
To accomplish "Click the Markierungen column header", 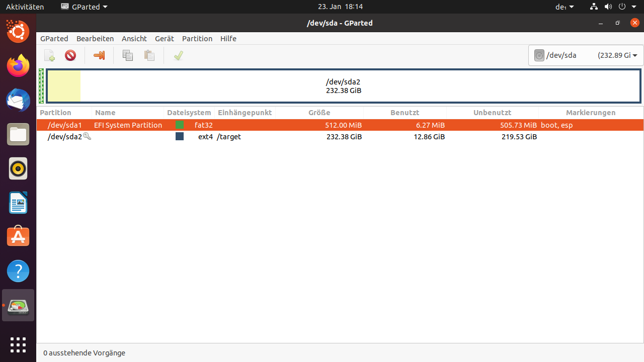I will pos(591,113).
